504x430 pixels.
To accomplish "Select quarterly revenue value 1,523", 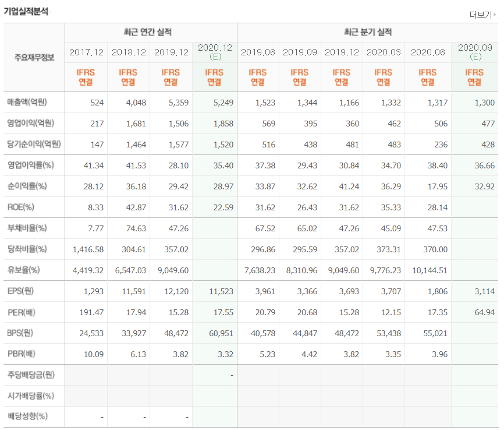I will pyautogui.click(x=265, y=103).
